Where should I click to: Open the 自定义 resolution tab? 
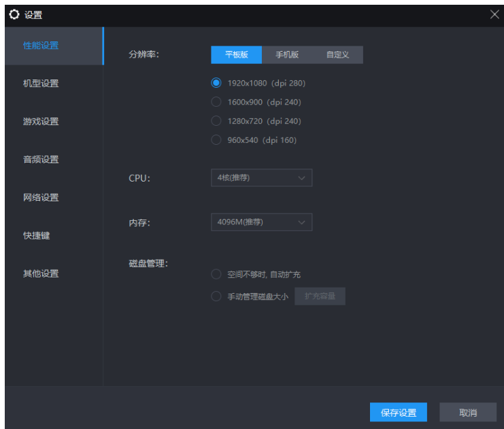click(x=337, y=55)
